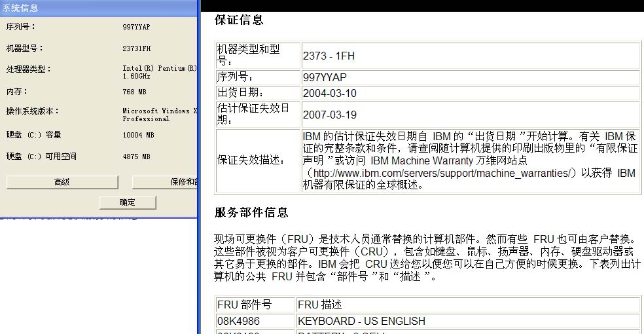Viewport: 644px width, 334px height.
Task: Select free space value 4875 MB
Action: (136, 157)
